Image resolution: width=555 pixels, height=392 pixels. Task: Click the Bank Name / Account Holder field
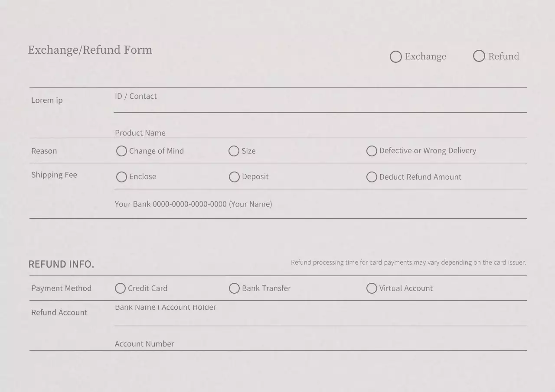pos(320,316)
